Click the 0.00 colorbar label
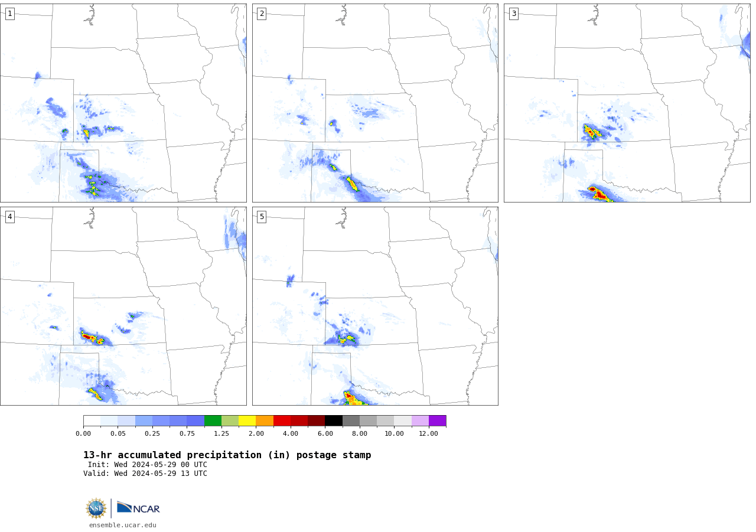This screenshot has height=532, width=756. 83,433
